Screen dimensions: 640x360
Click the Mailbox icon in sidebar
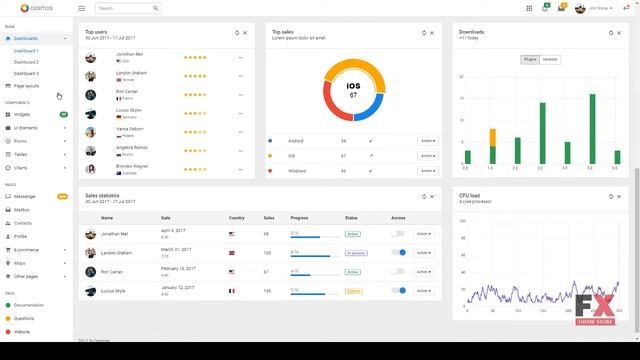coord(8,210)
